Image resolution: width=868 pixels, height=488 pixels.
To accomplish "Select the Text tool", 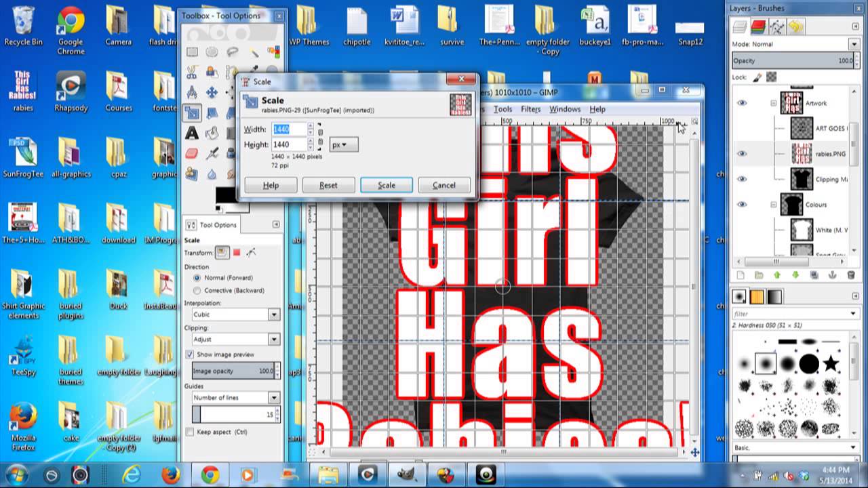I will tap(192, 133).
